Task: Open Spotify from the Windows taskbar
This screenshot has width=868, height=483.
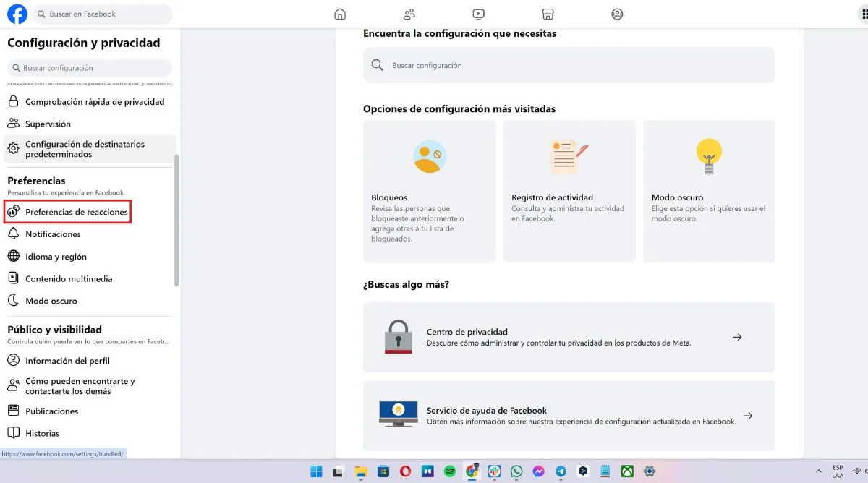Action: 449,471
